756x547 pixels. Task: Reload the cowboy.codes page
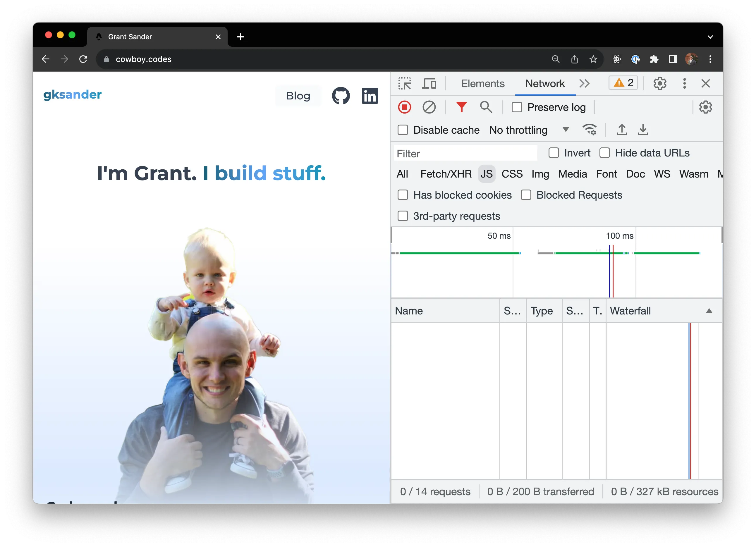83,59
